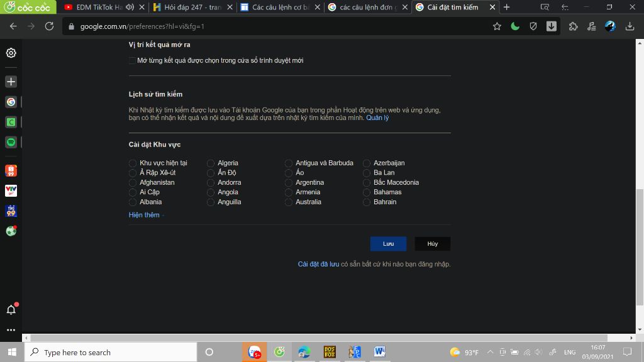Choose Ấn Độ as the region
Image resolution: width=644 pixels, height=362 pixels.
pos(210,173)
